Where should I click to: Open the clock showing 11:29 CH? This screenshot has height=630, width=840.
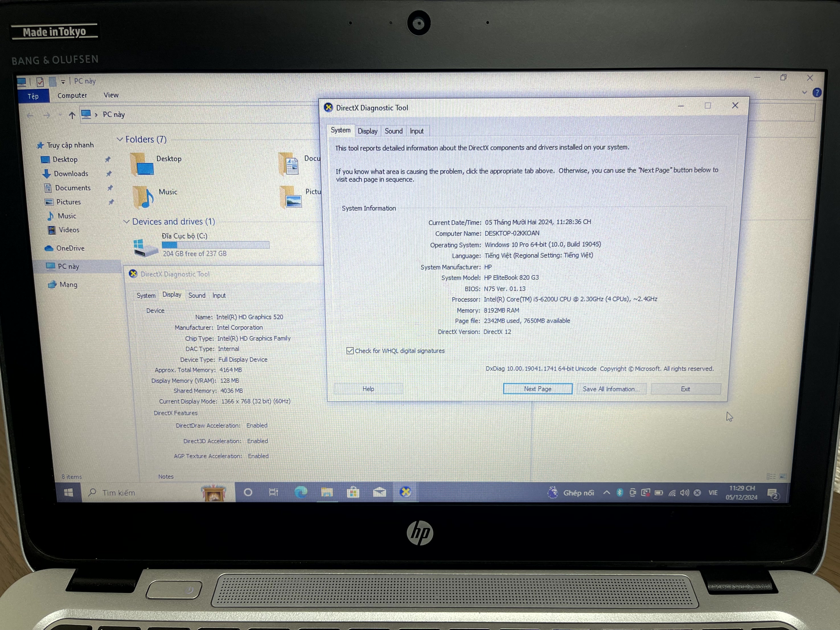(741, 493)
